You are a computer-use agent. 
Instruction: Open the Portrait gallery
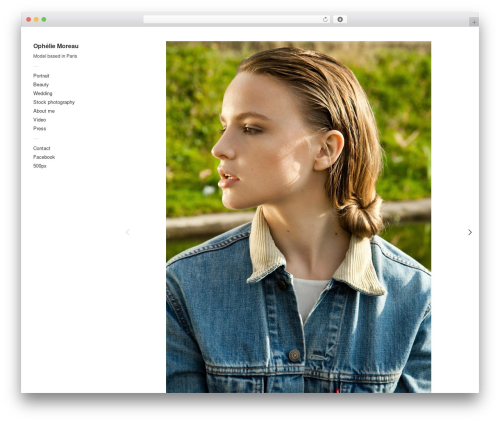41,76
